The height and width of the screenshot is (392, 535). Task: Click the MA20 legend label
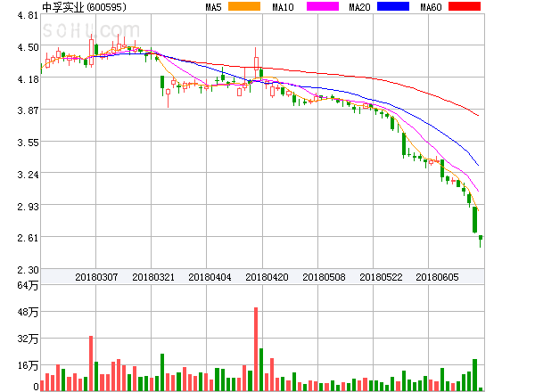click(x=359, y=7)
